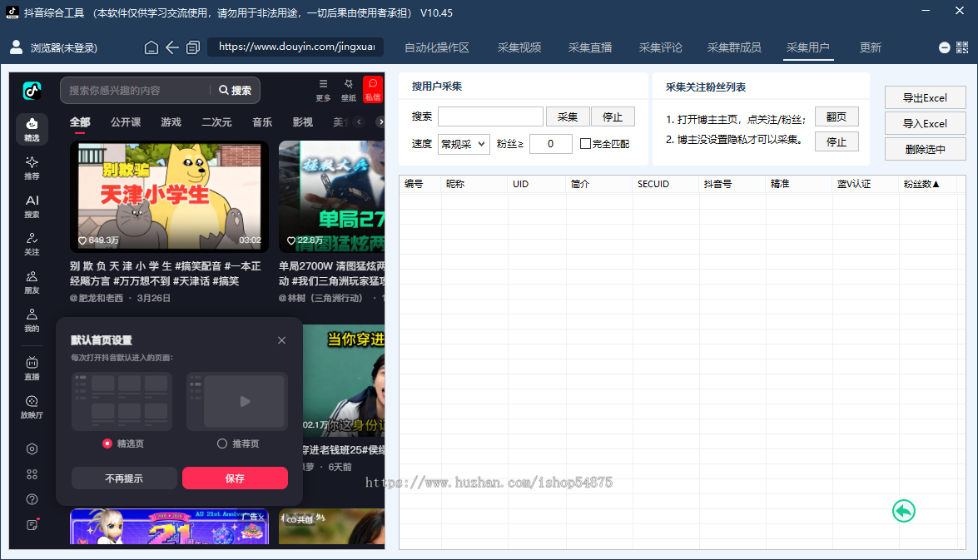
Task: Focus the 粉丝≥ number field
Action: pos(551,144)
